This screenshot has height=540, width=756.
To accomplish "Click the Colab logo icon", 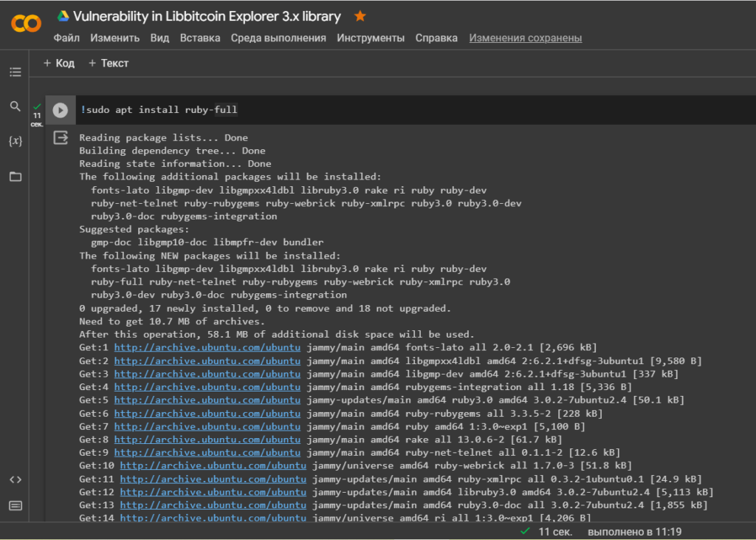I will (26, 23).
